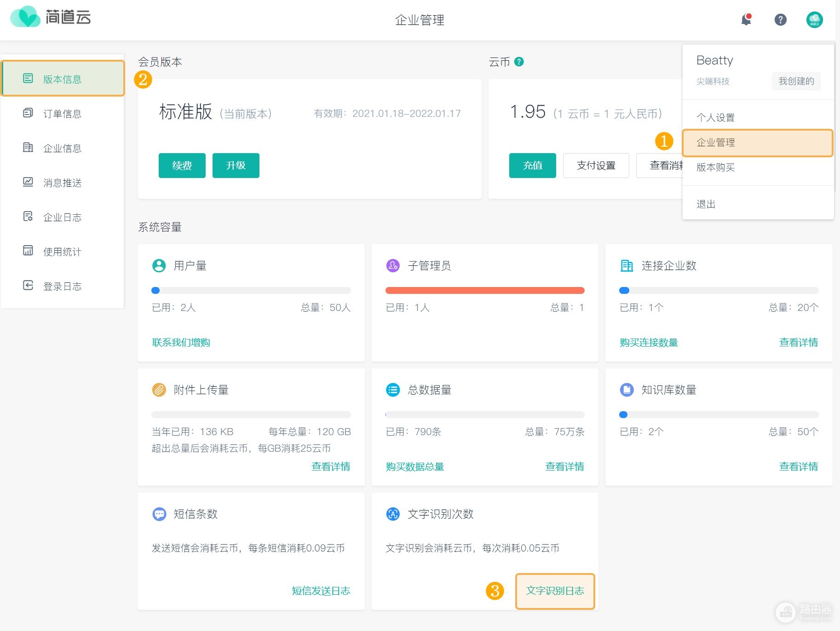Screen dimensions: 840x631
Task: Click the 企业信息 building icon
Action: pyautogui.click(x=28, y=148)
